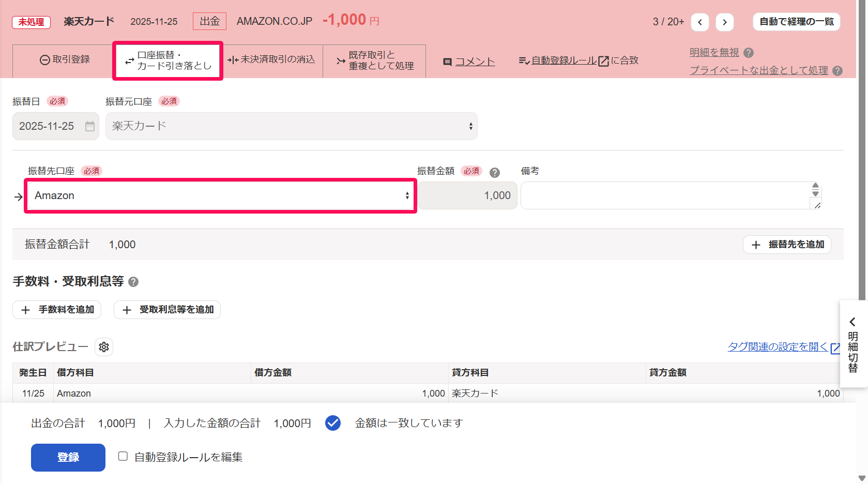Open 仕訳プレビュー gear settings
The image size is (868, 484).
click(x=104, y=347)
